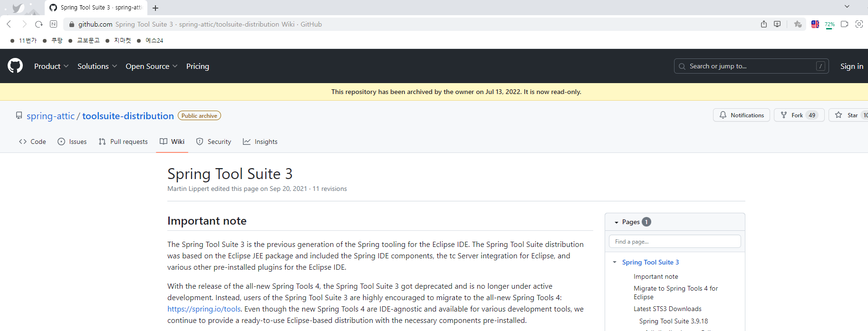
Task: Click the share icon in address bar
Action: coord(764,24)
